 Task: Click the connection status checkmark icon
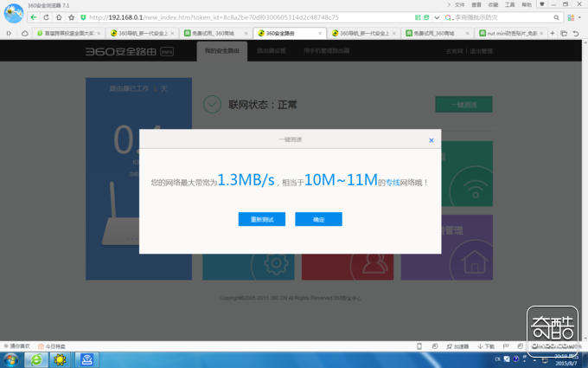tap(212, 105)
